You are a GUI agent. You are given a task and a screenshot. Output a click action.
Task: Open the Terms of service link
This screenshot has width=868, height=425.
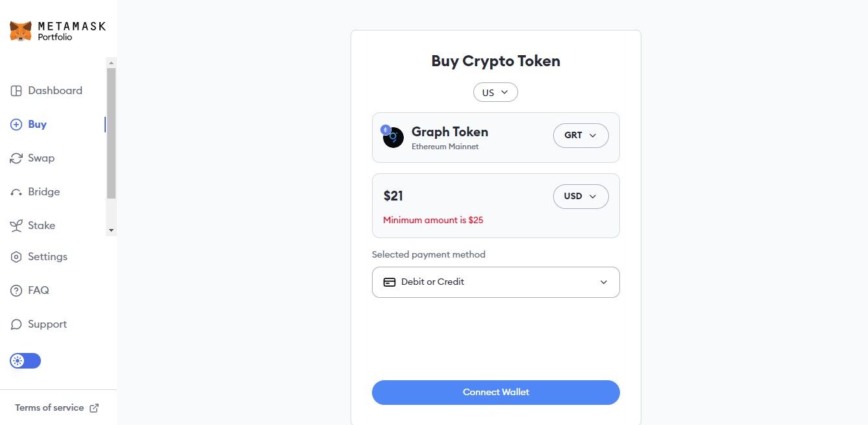pos(49,407)
